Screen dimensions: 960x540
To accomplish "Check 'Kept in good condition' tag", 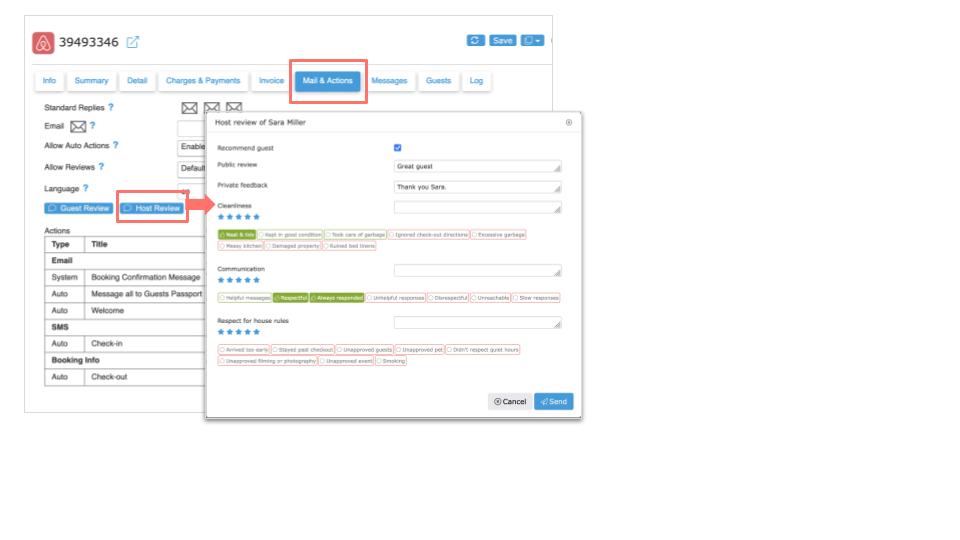I will tap(290, 234).
